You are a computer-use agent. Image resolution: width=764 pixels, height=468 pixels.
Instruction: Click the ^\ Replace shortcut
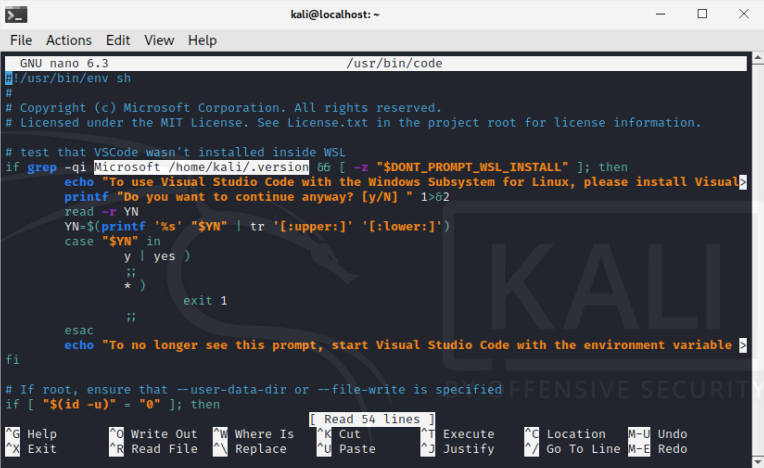click(x=250, y=449)
